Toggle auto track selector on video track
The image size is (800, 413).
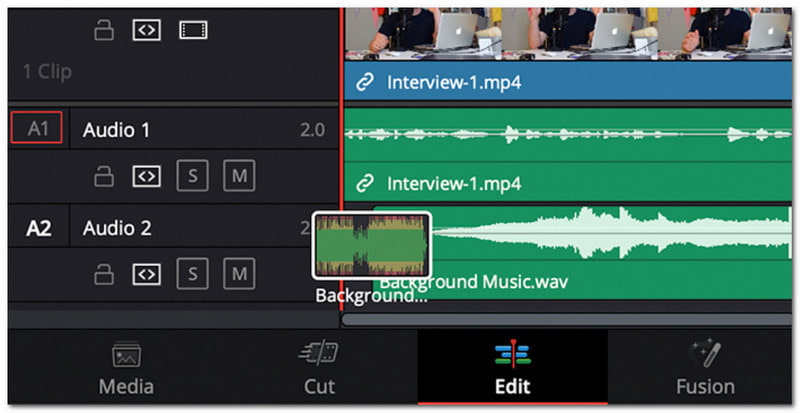(x=146, y=30)
